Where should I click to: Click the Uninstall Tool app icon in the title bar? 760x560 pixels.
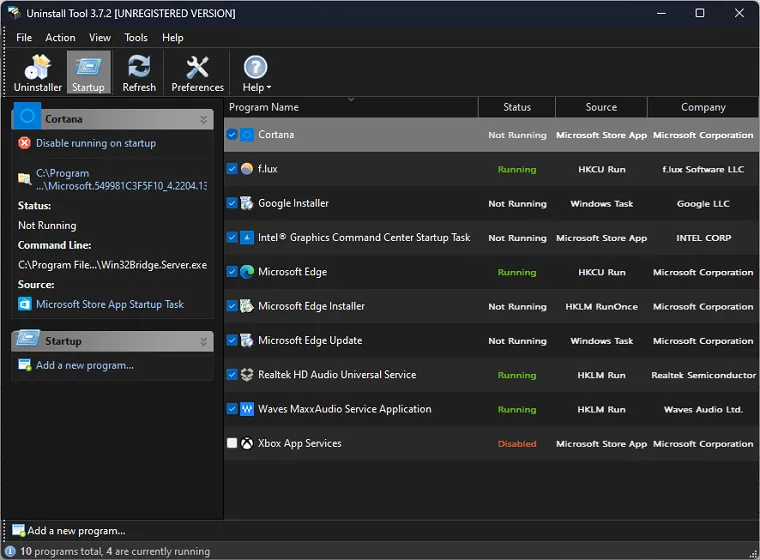(x=14, y=13)
